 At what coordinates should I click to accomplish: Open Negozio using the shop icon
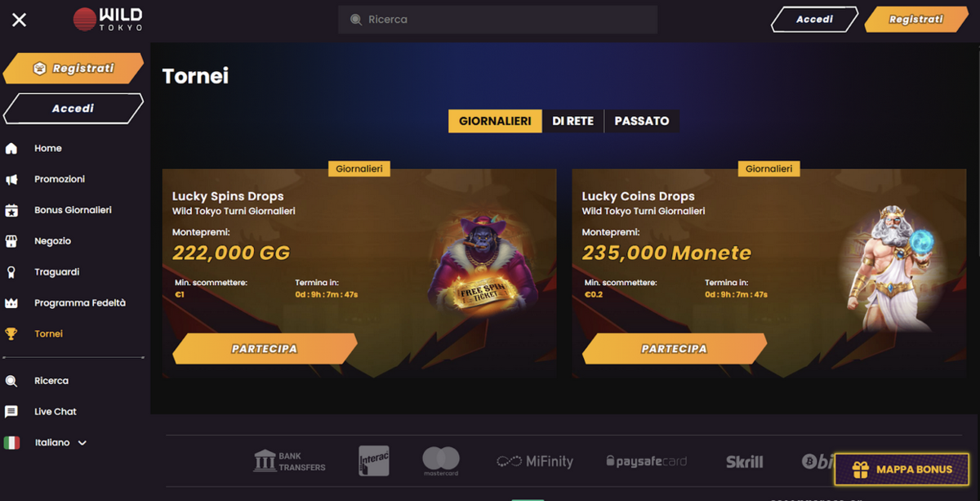point(11,241)
